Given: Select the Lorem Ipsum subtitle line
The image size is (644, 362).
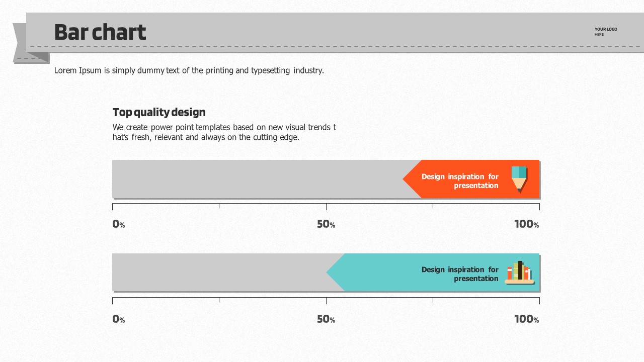Looking at the screenshot, I should tap(189, 70).
